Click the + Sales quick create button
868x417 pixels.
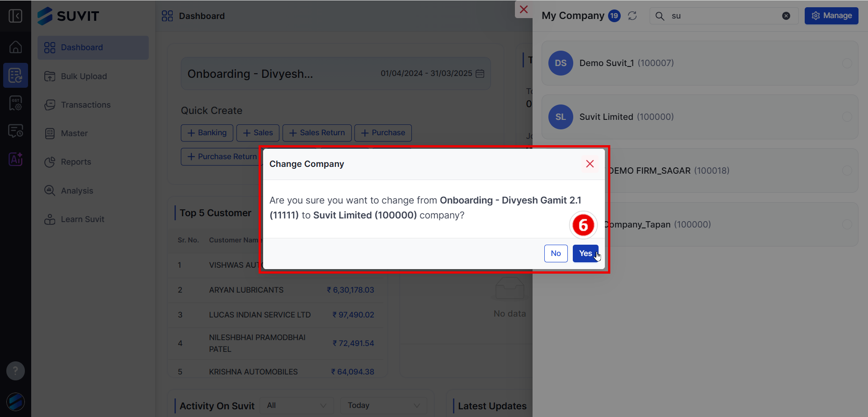(x=258, y=133)
